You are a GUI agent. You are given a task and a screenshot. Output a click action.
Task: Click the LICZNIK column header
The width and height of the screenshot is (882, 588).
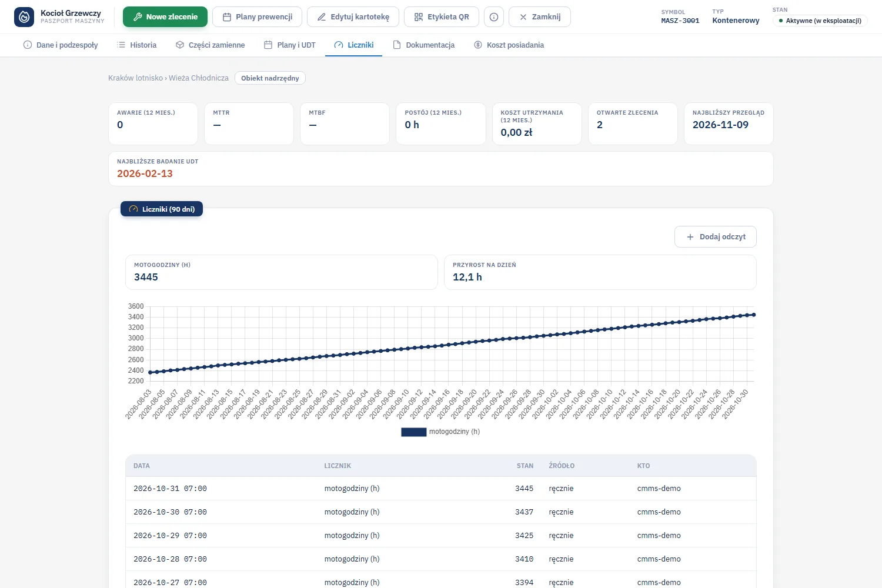pyautogui.click(x=338, y=466)
